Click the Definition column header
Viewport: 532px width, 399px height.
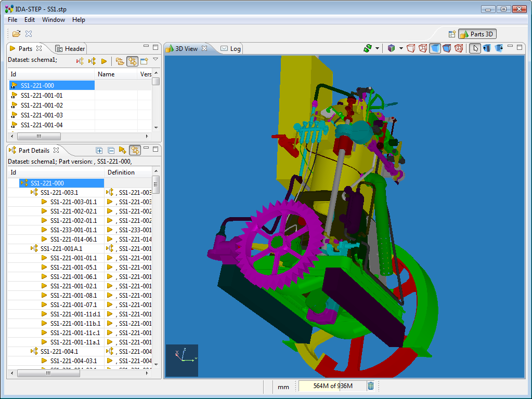point(121,172)
